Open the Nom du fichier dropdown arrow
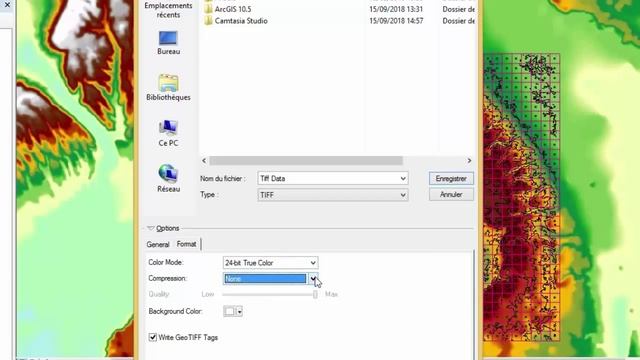Screen dimensions: 640x360 tap(403, 179)
